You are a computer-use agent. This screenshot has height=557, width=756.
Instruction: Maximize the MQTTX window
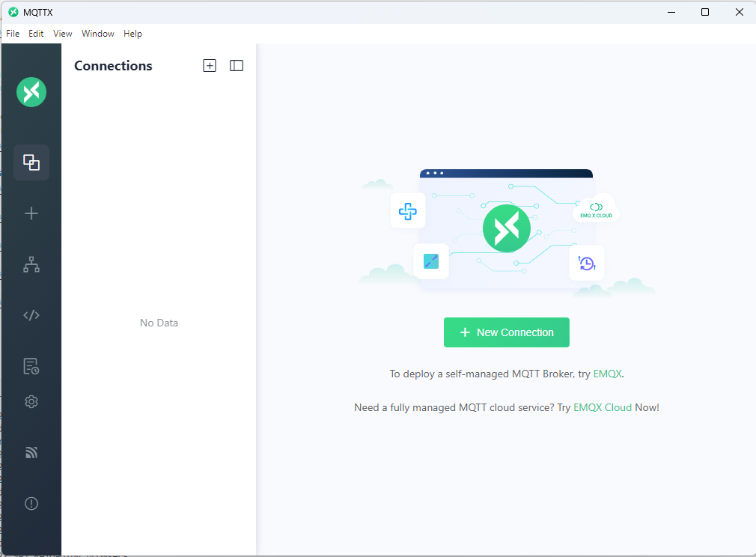705,12
